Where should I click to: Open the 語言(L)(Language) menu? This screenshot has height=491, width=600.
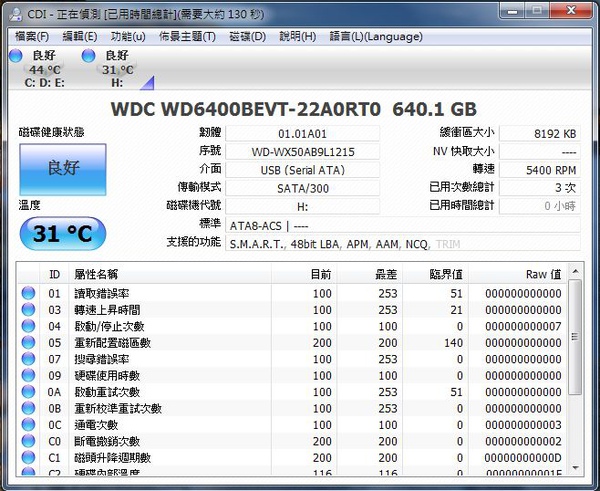376,37
